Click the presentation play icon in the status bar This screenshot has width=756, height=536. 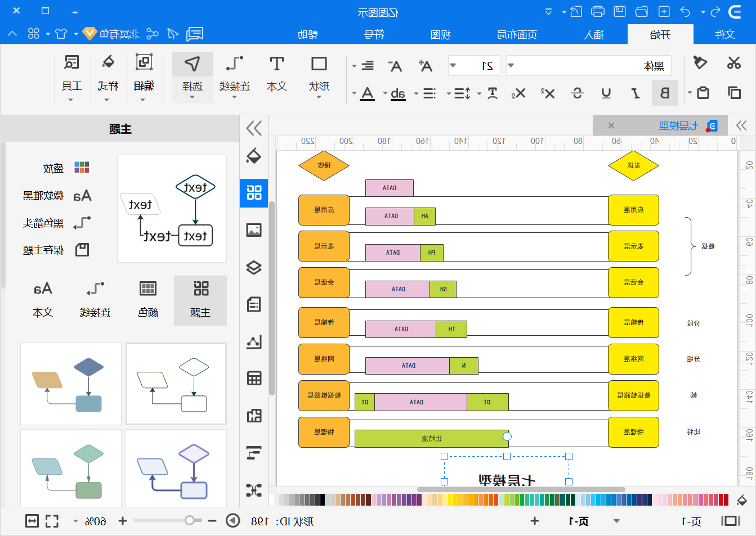pos(233,521)
